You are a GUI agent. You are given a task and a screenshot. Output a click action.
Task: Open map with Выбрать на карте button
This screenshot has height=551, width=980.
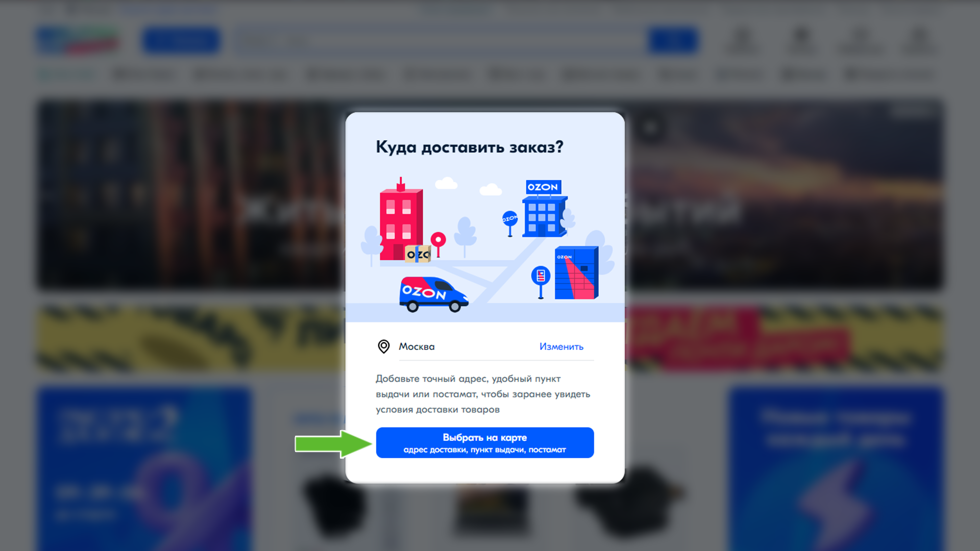[484, 442]
